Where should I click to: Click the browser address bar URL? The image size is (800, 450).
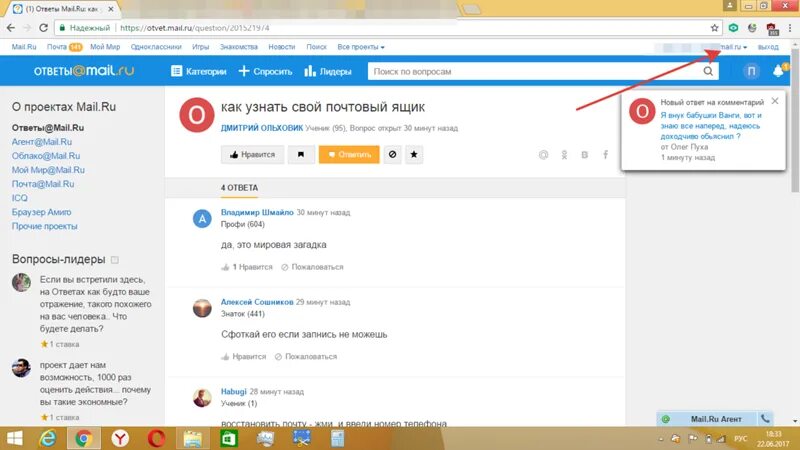coord(195,28)
